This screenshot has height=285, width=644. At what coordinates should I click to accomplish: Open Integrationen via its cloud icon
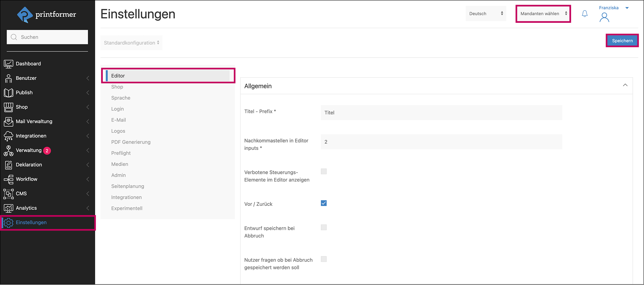(8, 136)
